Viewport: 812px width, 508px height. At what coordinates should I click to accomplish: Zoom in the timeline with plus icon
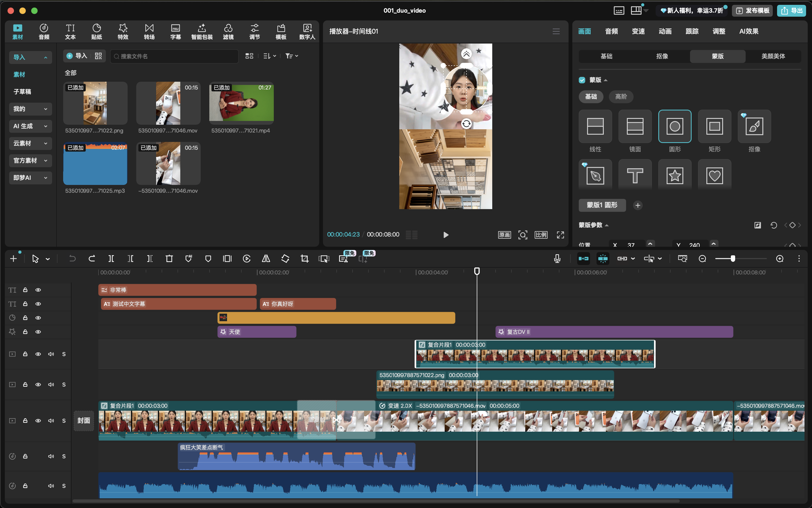780,258
